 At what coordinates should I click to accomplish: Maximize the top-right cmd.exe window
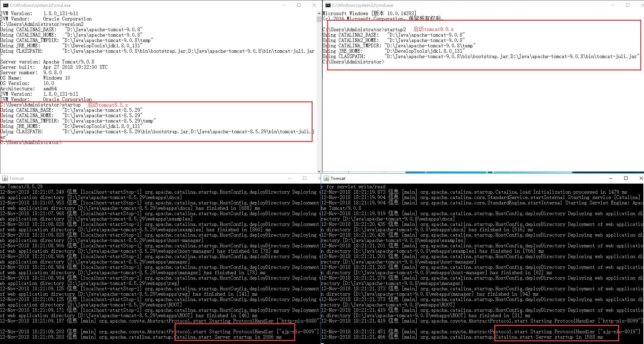click(x=628, y=5)
